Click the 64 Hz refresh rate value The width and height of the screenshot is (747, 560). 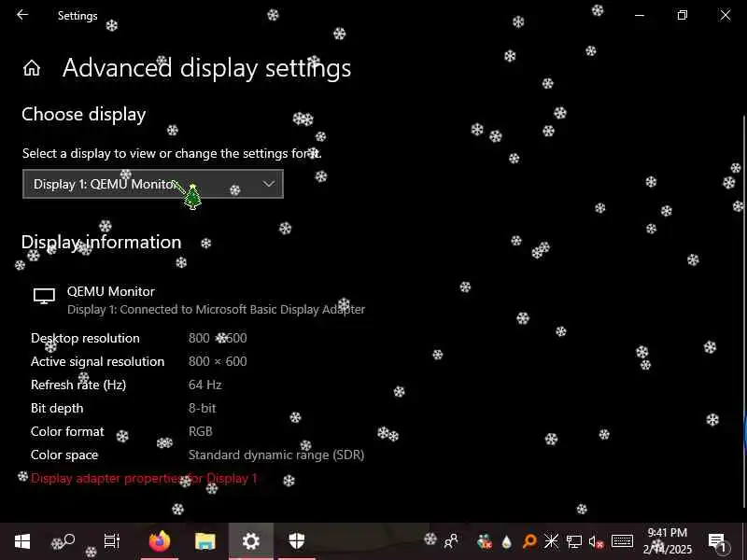(x=204, y=385)
